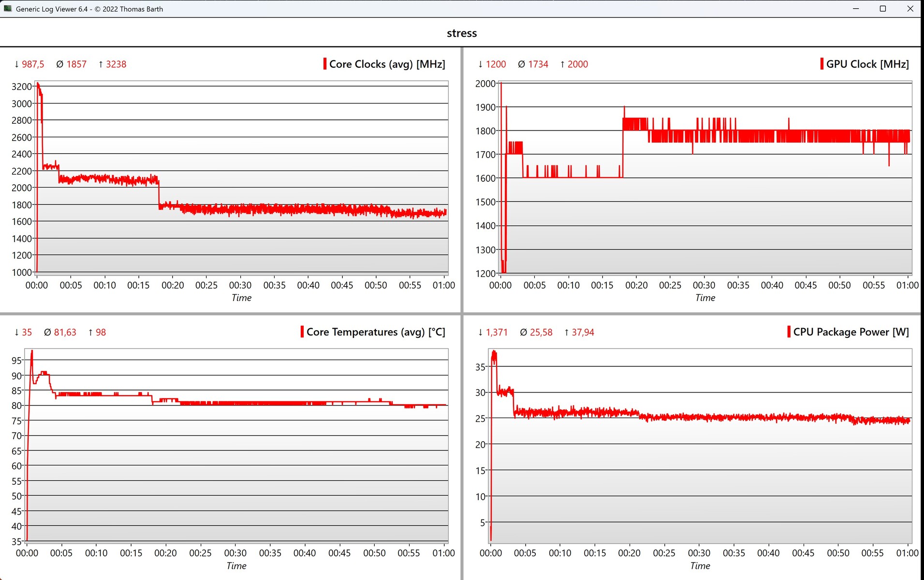Click the package power minimum value '1,371'
This screenshot has width=924, height=580.
pyautogui.click(x=497, y=333)
